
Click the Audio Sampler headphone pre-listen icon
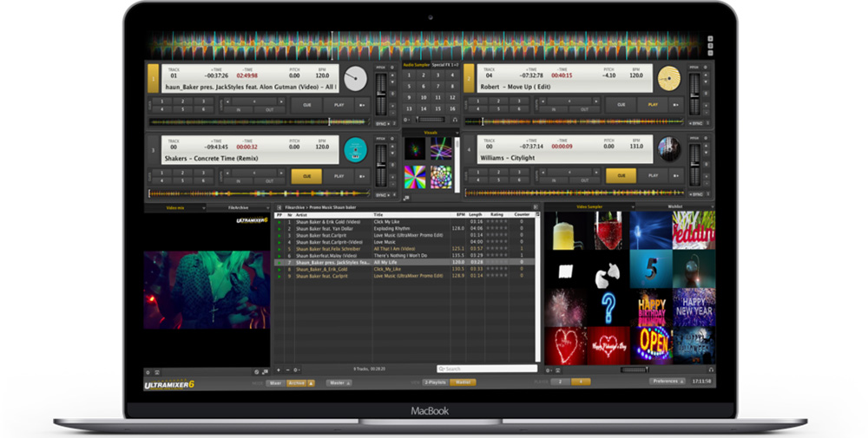pos(455,120)
